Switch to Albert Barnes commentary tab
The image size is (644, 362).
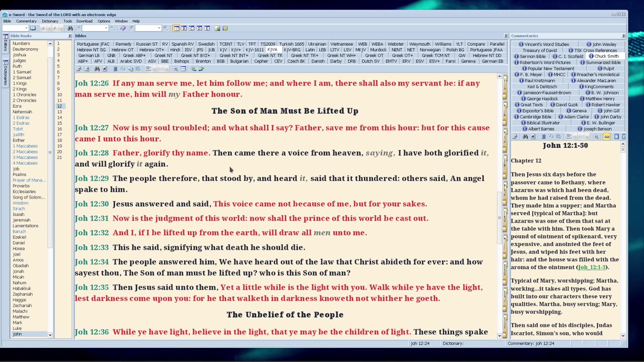pyautogui.click(x=538, y=129)
